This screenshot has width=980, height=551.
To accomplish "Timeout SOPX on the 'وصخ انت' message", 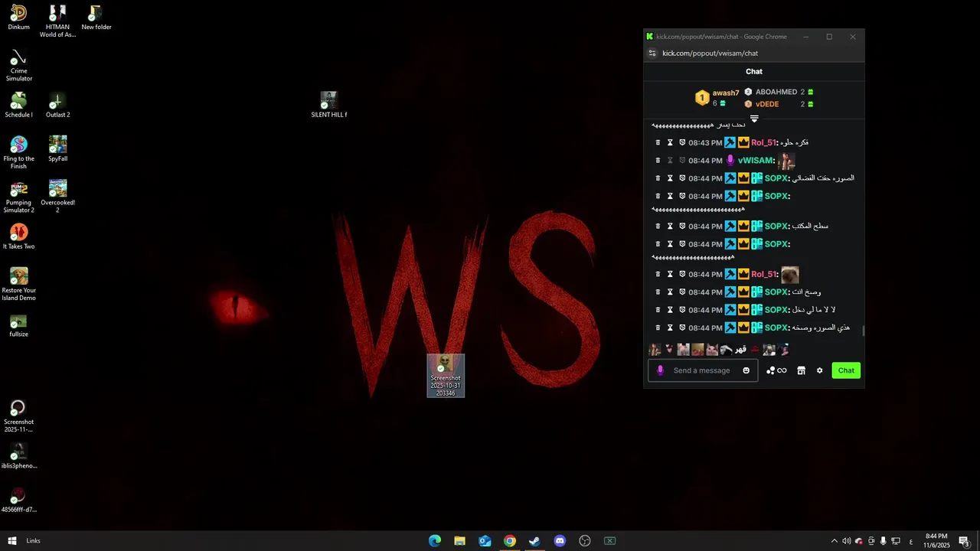I will coord(670,292).
